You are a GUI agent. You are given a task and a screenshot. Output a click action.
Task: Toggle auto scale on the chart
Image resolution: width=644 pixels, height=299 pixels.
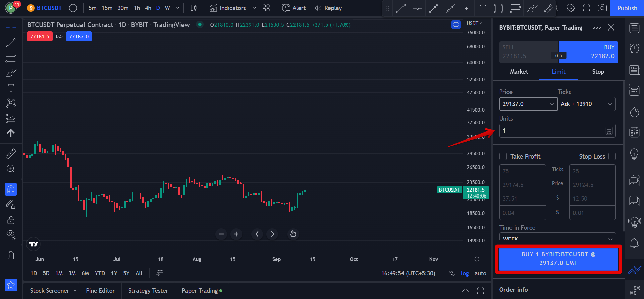480,273
